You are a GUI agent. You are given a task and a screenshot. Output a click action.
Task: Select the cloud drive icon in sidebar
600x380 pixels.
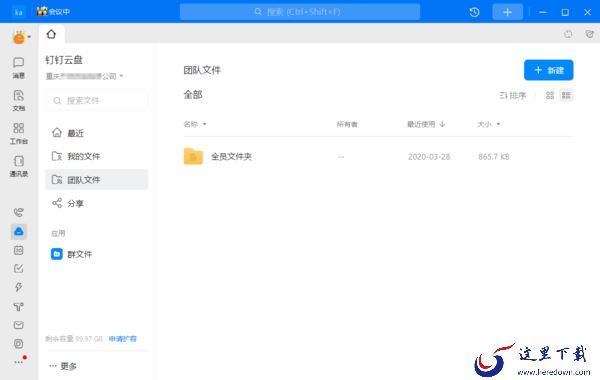click(x=18, y=231)
